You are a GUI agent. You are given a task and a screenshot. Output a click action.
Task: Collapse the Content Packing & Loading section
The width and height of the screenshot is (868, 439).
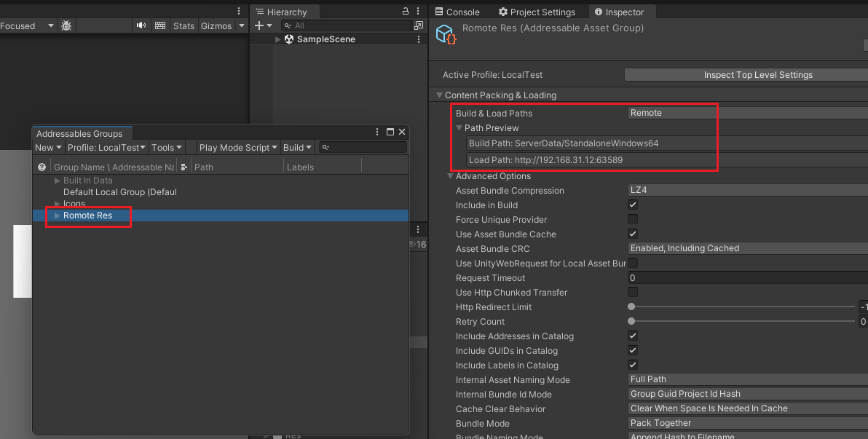439,95
